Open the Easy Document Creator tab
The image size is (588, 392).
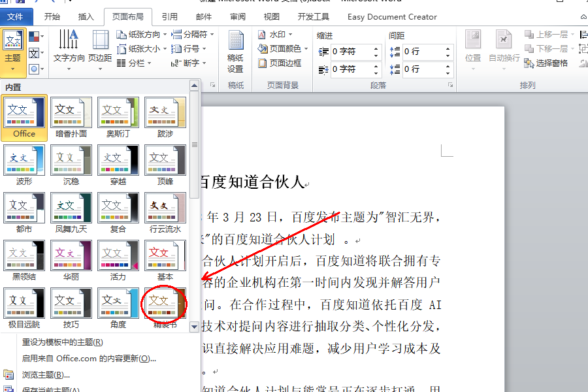point(392,17)
